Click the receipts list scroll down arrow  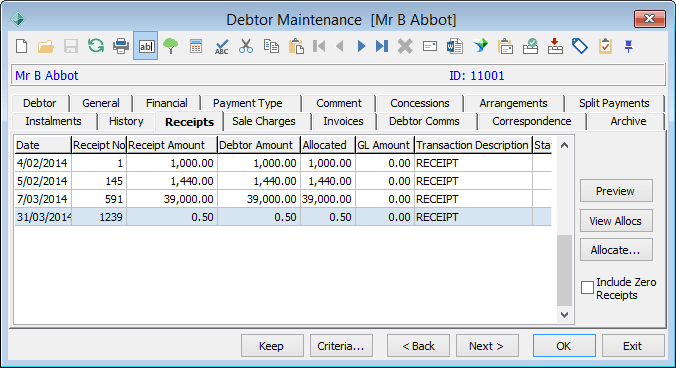point(564,315)
